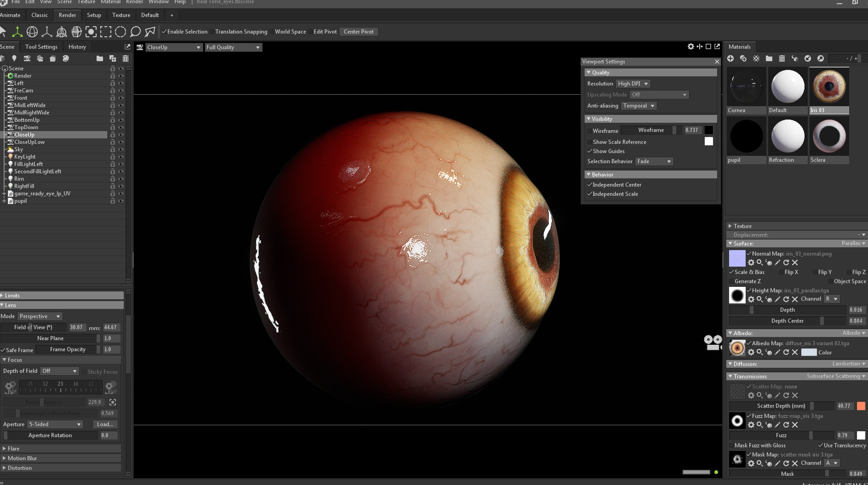The width and height of the screenshot is (868, 485).
Task: Delete selected scene object with trash icon
Action: (x=126, y=58)
